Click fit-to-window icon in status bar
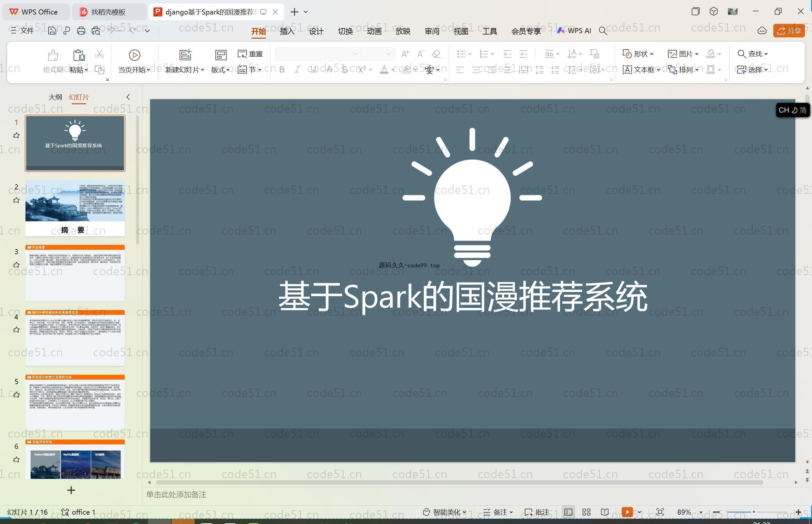Image resolution: width=812 pixels, height=524 pixels. [x=660, y=512]
